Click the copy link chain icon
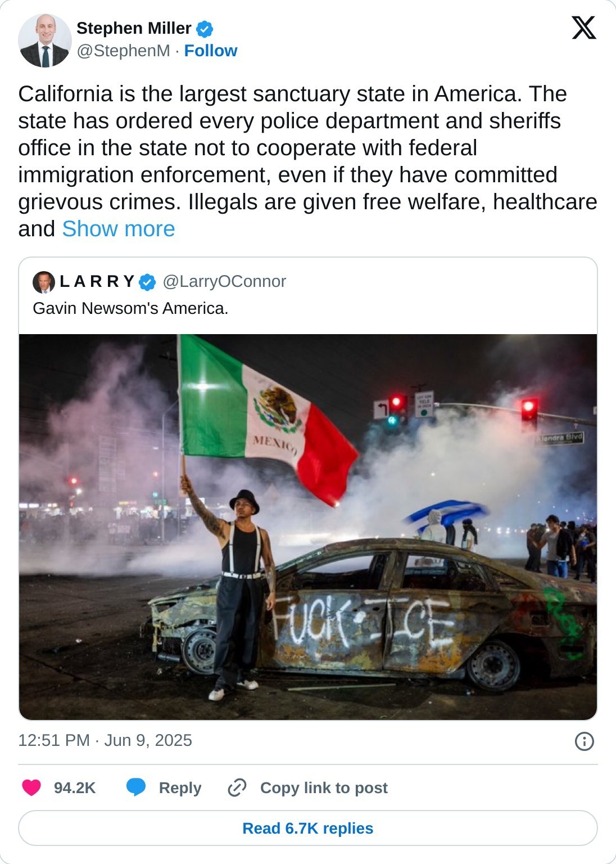The image size is (616, 864). tap(237, 787)
